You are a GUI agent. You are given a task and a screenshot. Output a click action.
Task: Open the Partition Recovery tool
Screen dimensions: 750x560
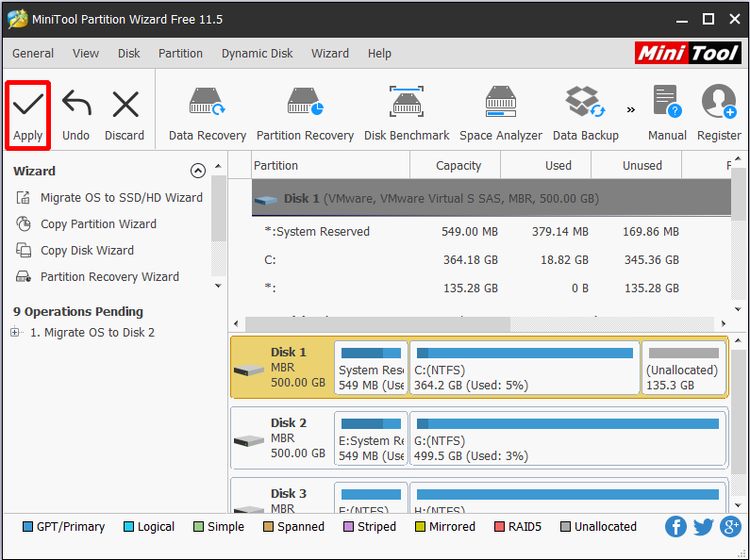(305, 115)
